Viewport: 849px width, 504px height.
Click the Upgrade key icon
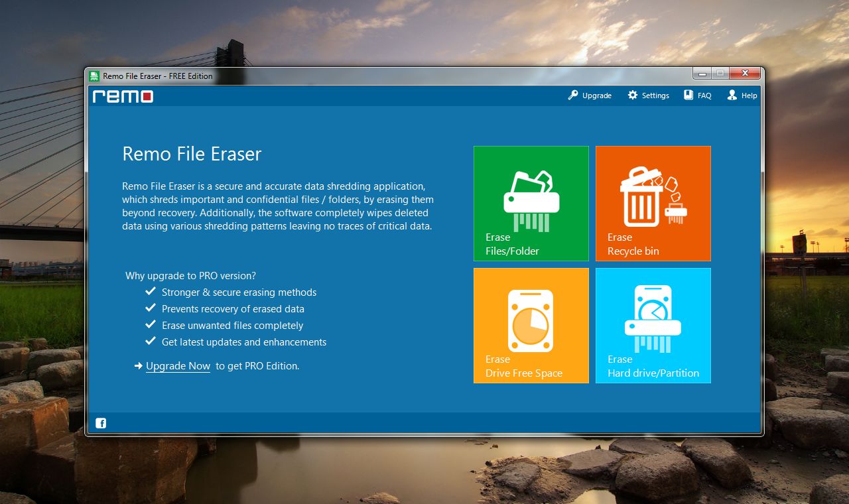click(x=573, y=95)
